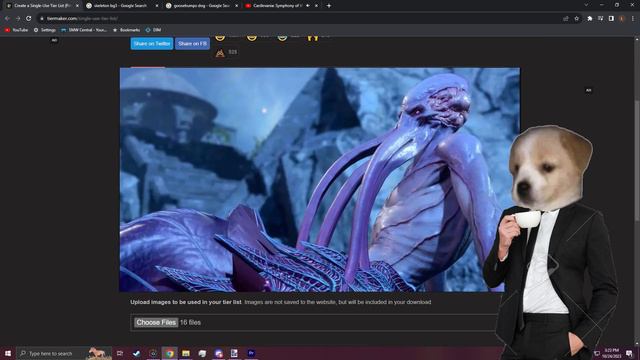
Task: Click the Share on Twitter button
Action: pyautogui.click(x=152, y=44)
